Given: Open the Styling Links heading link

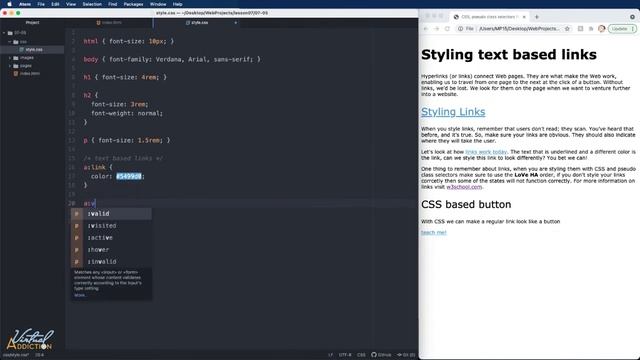Looking at the screenshot, I should [x=453, y=112].
